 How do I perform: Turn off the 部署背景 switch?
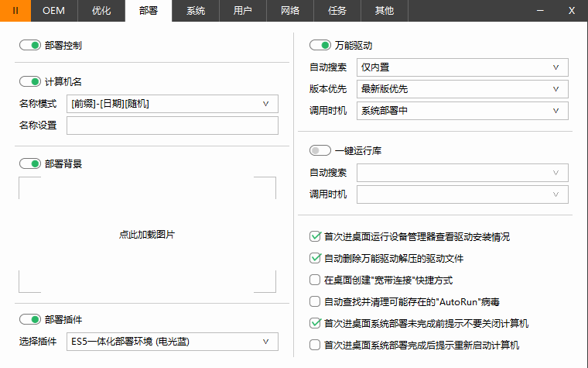pyautogui.click(x=30, y=163)
